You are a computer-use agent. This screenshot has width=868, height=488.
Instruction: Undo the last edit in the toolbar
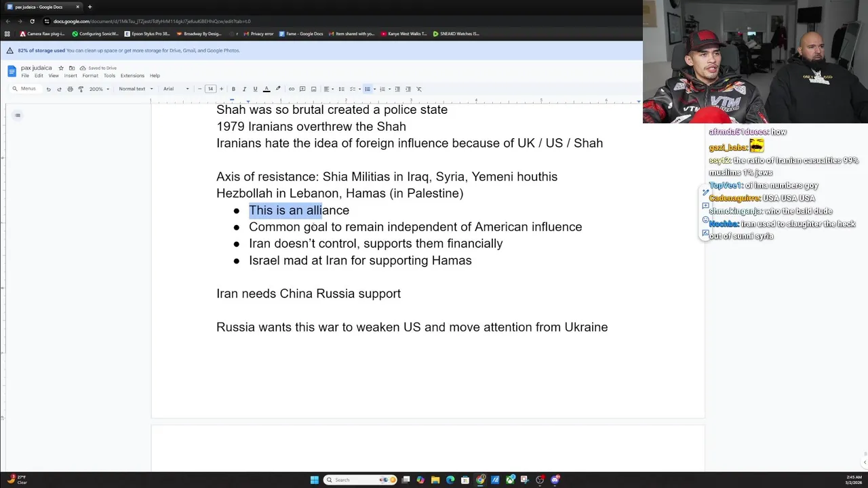click(48, 89)
